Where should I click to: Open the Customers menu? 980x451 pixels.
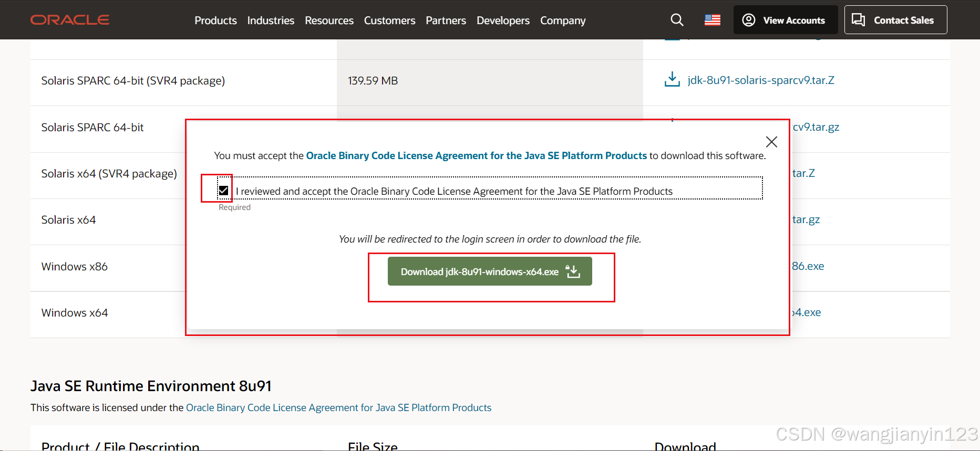point(389,20)
